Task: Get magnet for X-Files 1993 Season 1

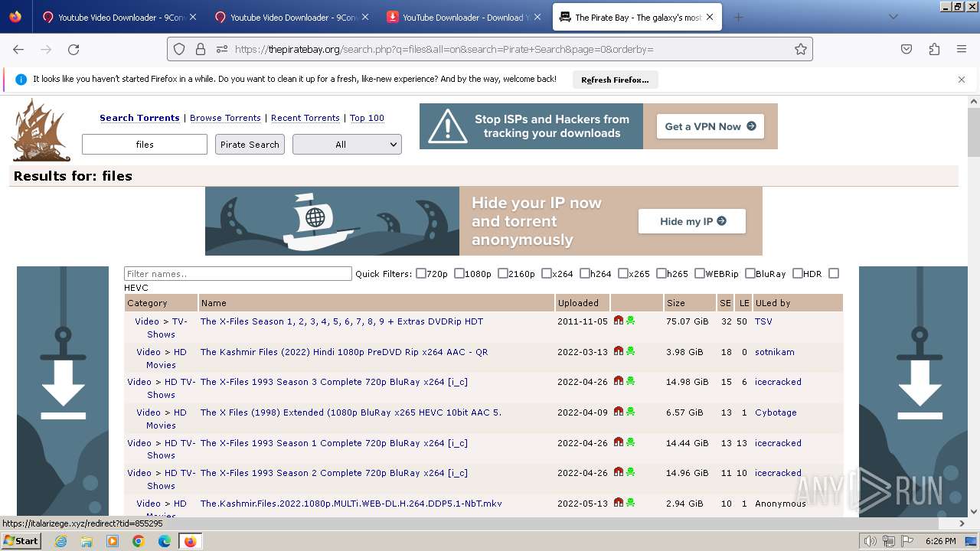Action: (619, 442)
